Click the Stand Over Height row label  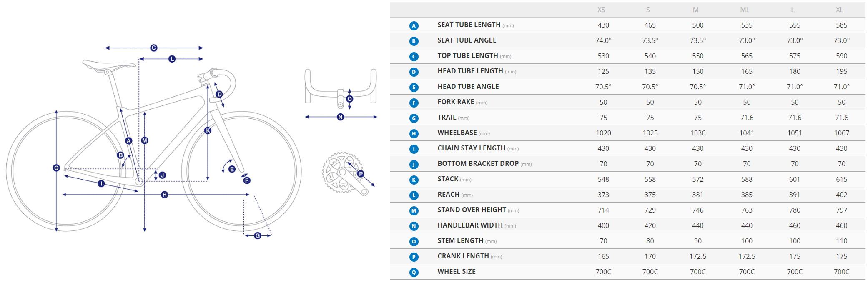[x=472, y=210]
